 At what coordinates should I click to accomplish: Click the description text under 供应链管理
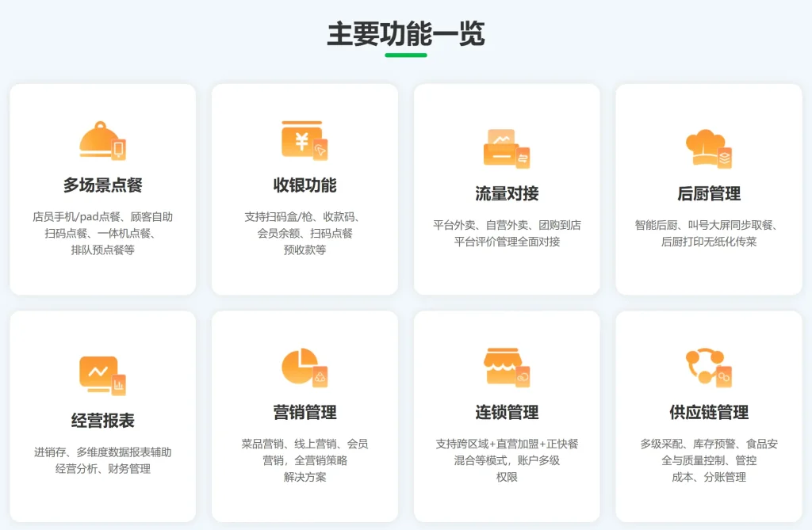tap(708, 460)
